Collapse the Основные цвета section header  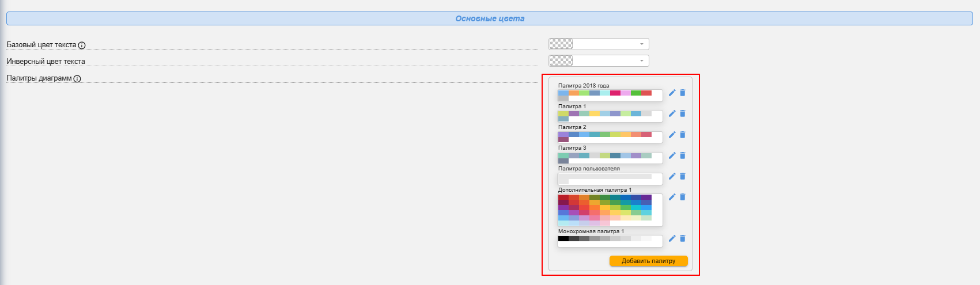(x=490, y=18)
